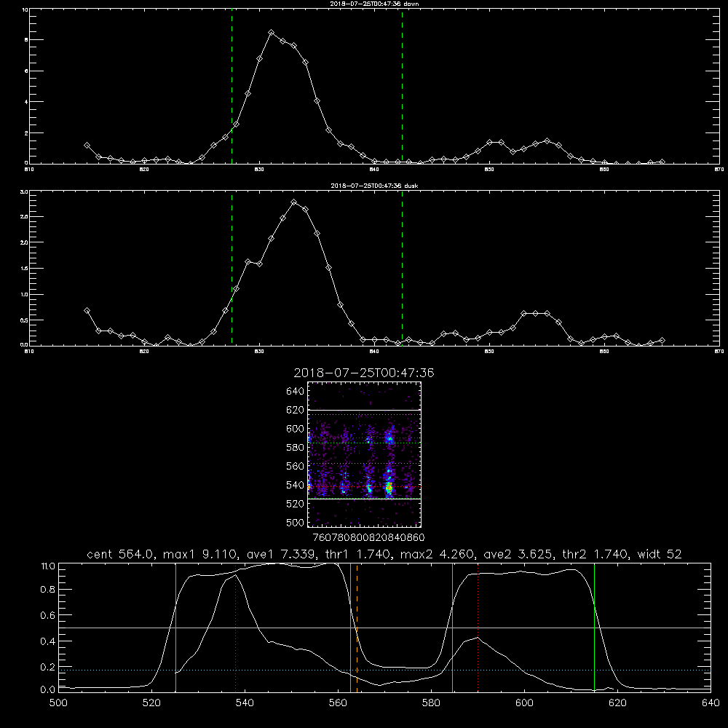
Task: Click the red dotted peak line near 590
Action: coord(478,627)
